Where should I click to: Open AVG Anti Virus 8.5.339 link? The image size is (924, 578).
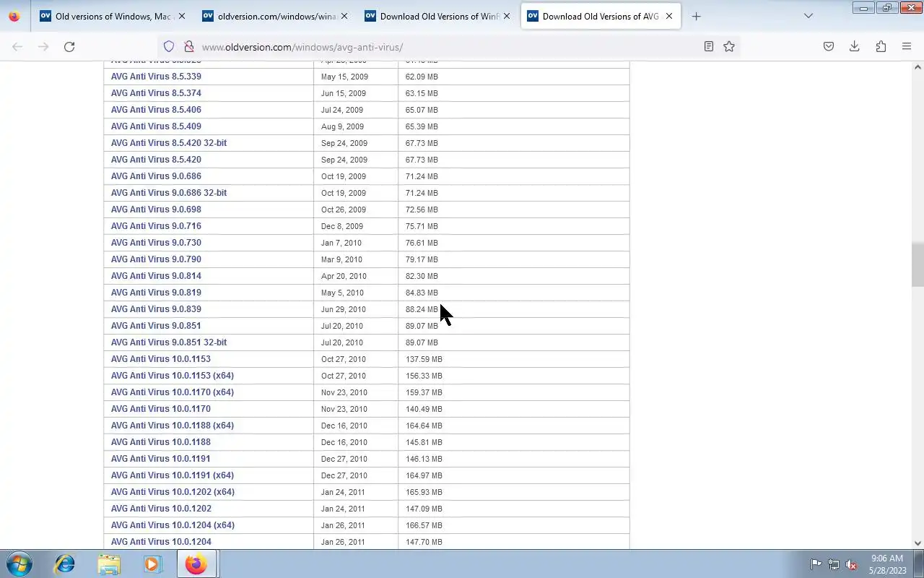[x=156, y=77]
